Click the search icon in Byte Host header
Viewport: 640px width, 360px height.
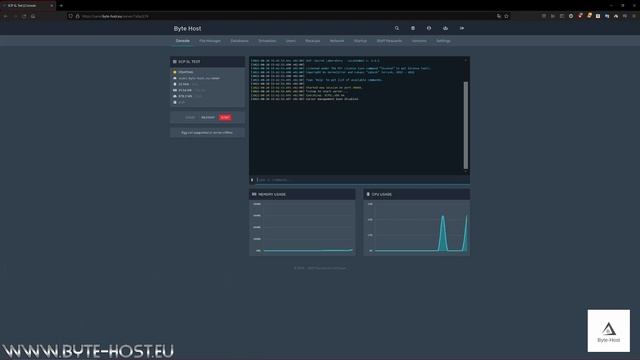pos(397,28)
